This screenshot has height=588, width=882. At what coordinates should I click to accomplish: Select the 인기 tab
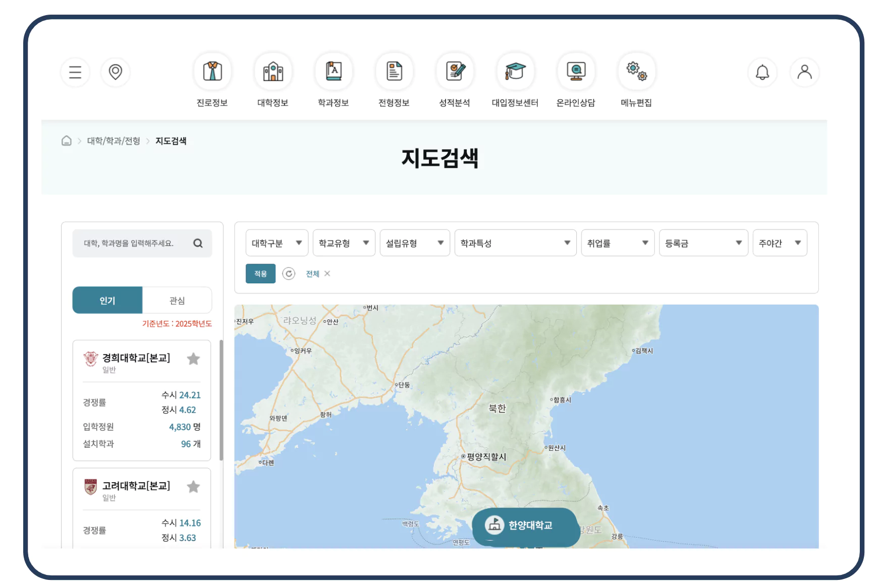(107, 300)
